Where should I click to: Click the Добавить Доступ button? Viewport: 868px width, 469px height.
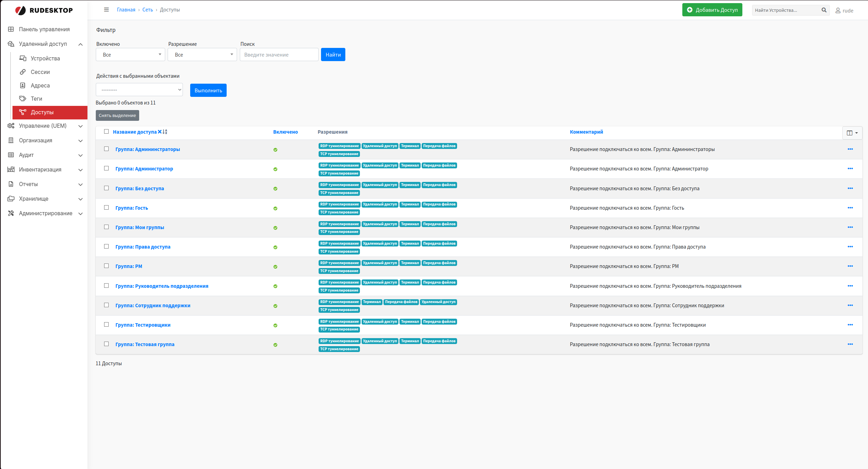712,10
